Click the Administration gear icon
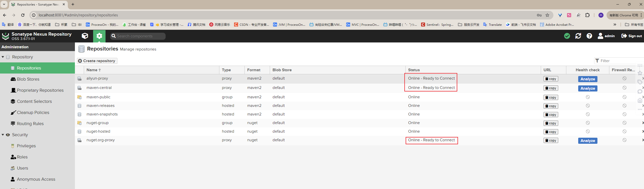 click(99, 36)
